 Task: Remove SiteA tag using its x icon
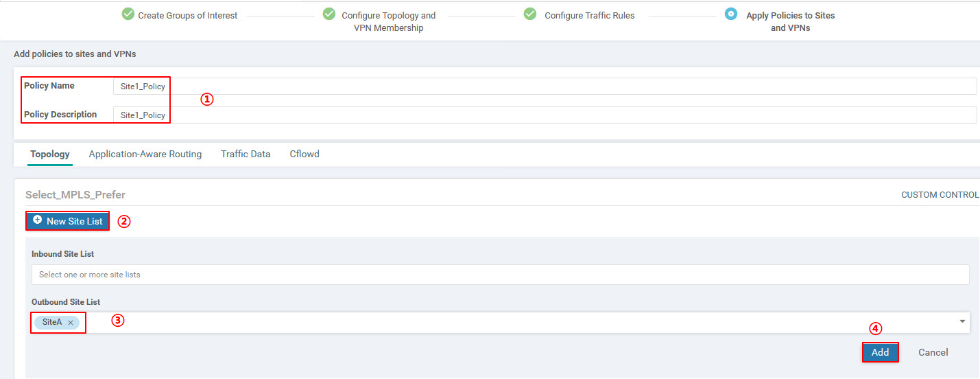pos(71,323)
